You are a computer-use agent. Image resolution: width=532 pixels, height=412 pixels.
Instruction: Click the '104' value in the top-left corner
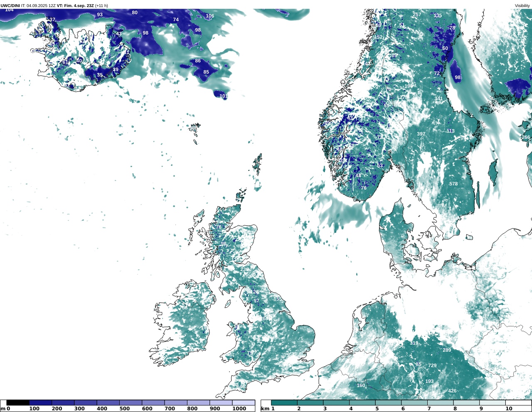9,9
